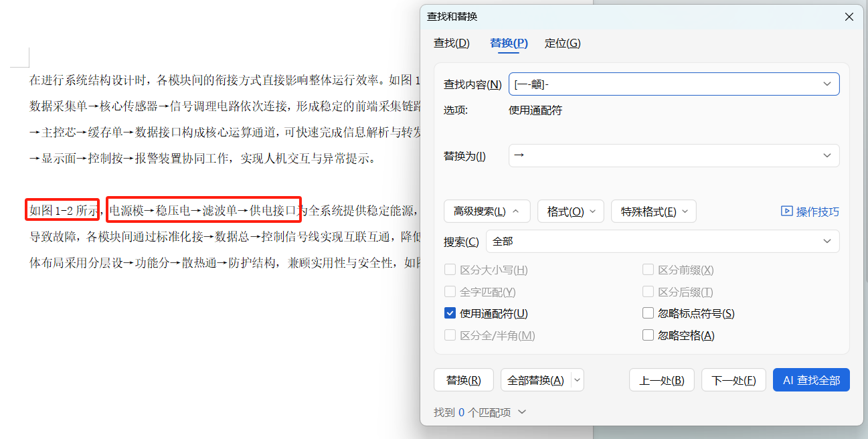Click inside the 查找内容 input field

pyautogui.click(x=636, y=84)
